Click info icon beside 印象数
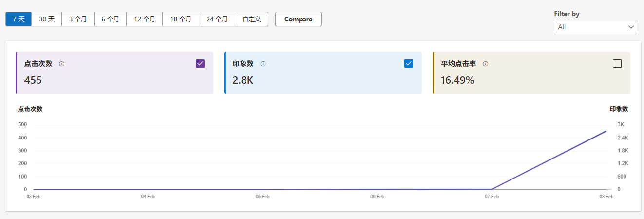Screen dimensions: 644x219 (x=263, y=64)
